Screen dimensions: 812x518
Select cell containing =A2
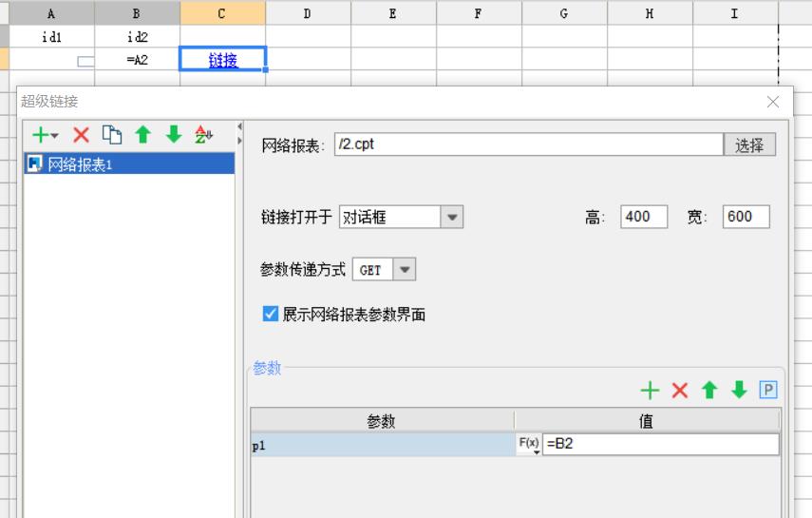(137, 59)
